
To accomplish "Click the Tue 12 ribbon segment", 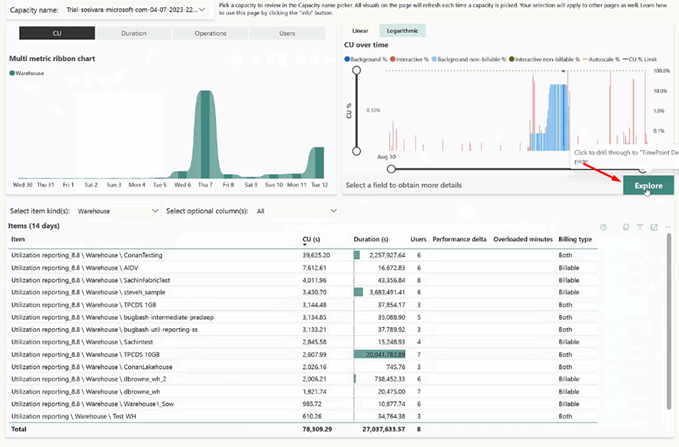I will click(x=319, y=162).
